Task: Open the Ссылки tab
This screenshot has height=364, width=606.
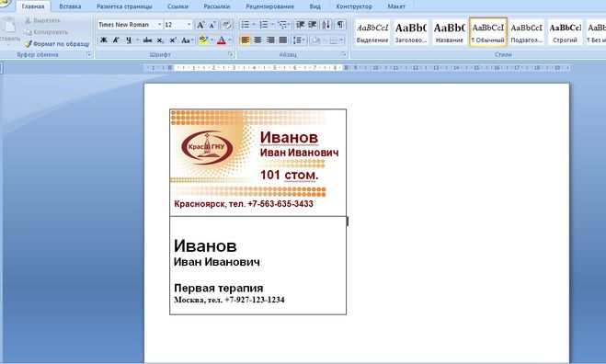Action: pyautogui.click(x=177, y=6)
